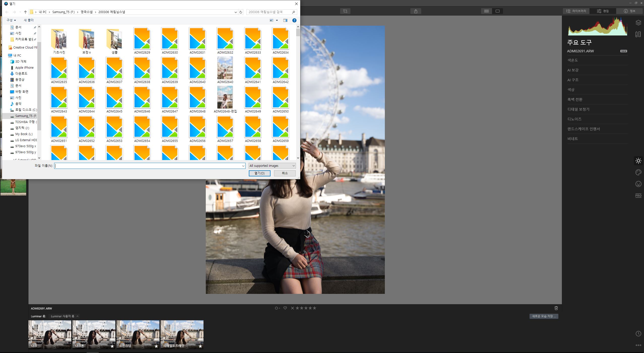Open the Canvas tools icon
The width and height of the screenshot is (644, 353).
pyautogui.click(x=638, y=34)
